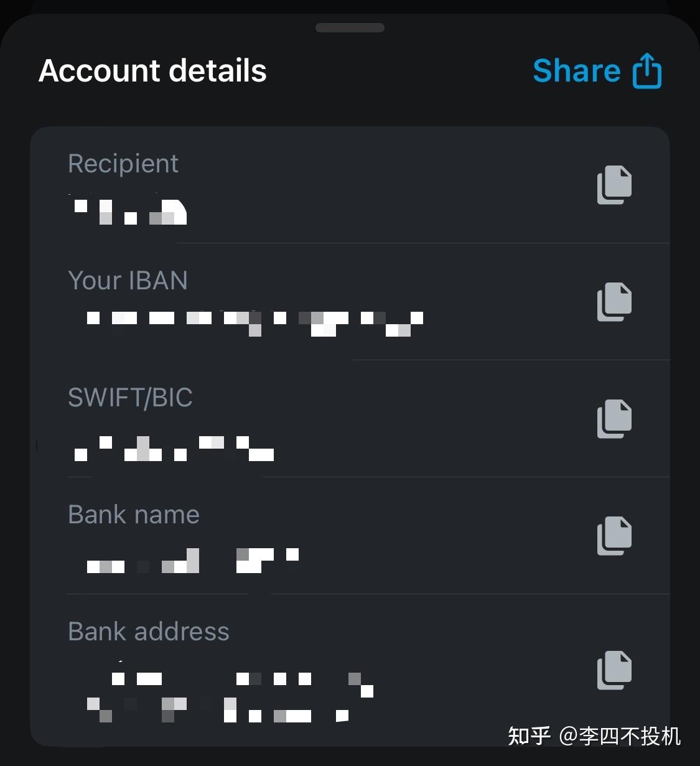Copy the IBAN number
The width and height of the screenshot is (700, 766).
(x=614, y=302)
